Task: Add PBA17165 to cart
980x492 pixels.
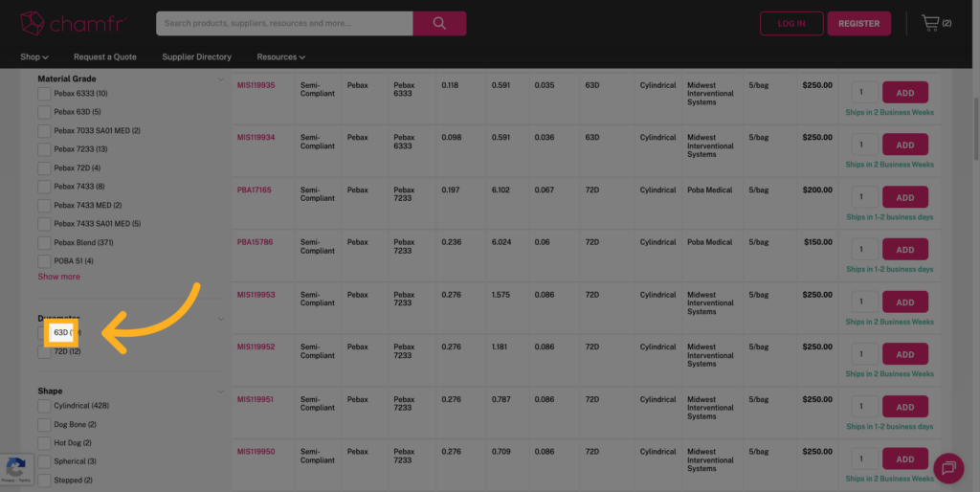Action: (x=905, y=197)
